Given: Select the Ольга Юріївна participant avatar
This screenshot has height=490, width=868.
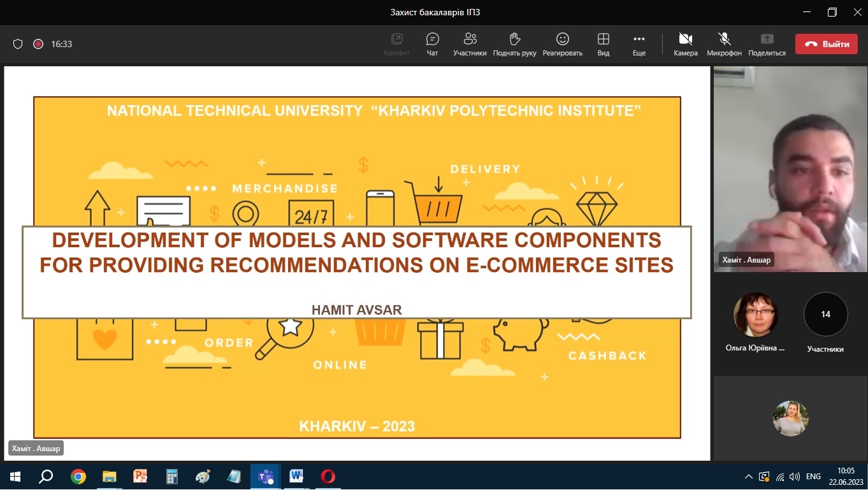Looking at the screenshot, I should tap(755, 315).
